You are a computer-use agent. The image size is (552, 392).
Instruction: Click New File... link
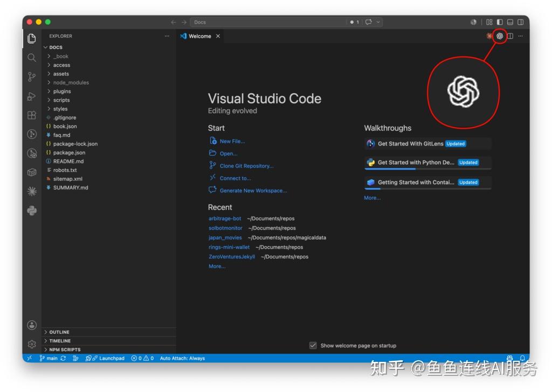232,141
